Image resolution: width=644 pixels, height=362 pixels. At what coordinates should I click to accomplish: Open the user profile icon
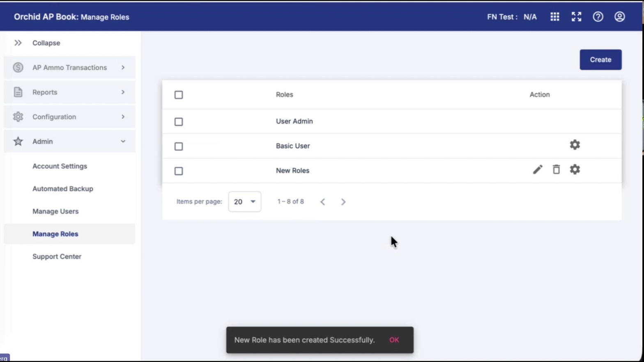tap(619, 17)
